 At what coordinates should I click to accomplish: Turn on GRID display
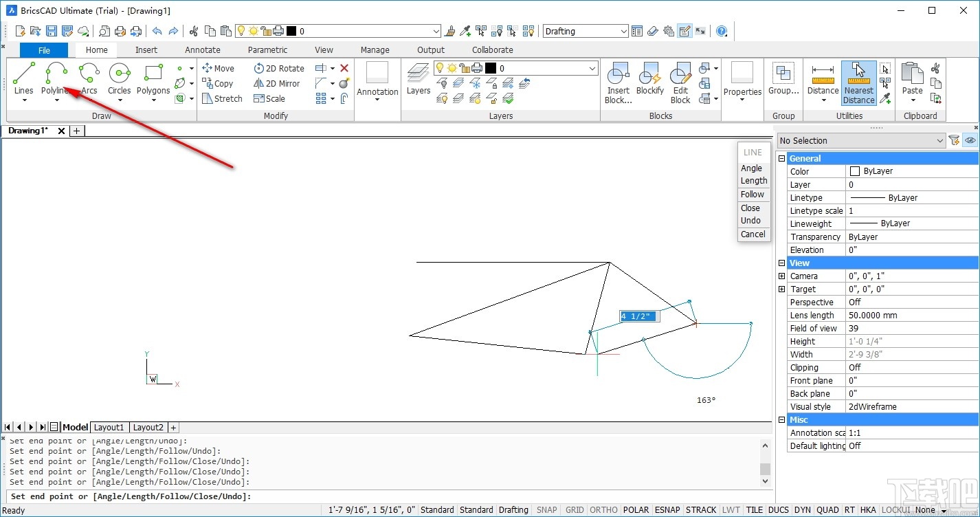574,509
